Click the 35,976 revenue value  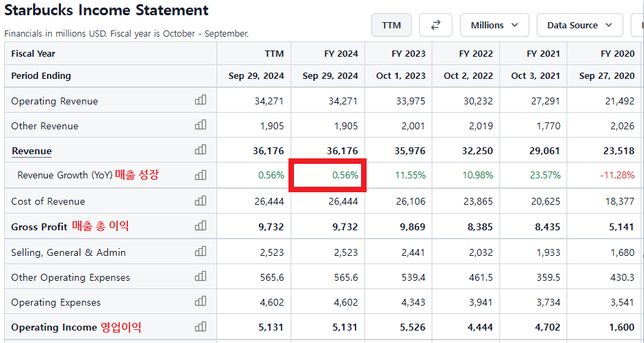tap(411, 151)
